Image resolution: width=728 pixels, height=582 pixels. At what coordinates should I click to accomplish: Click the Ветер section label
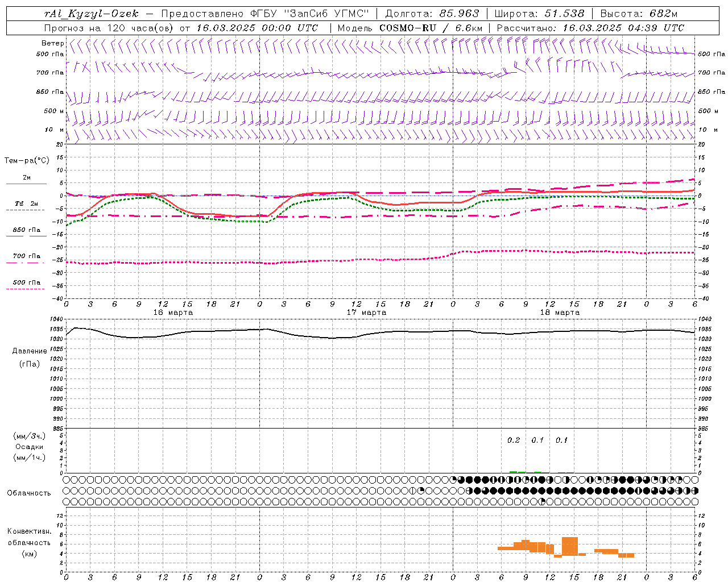[52, 43]
